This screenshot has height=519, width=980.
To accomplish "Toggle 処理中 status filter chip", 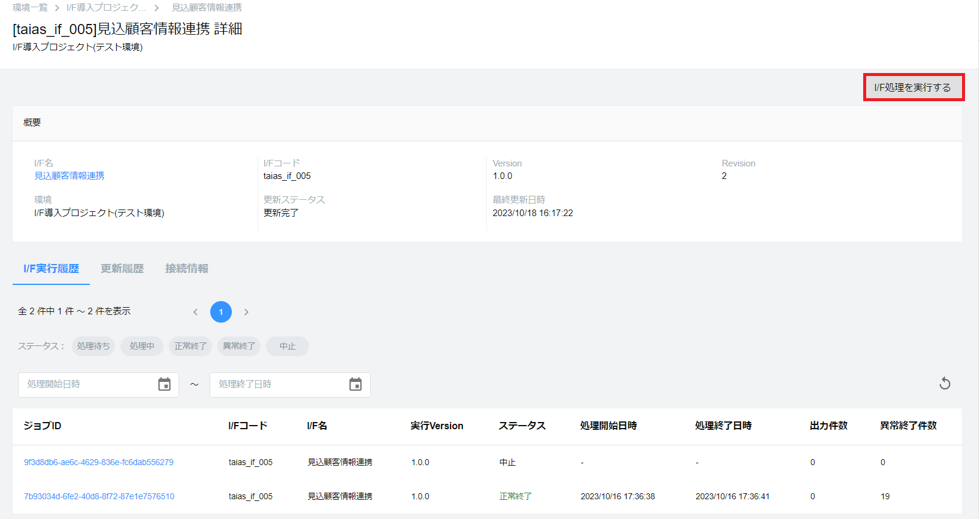I will pos(142,346).
